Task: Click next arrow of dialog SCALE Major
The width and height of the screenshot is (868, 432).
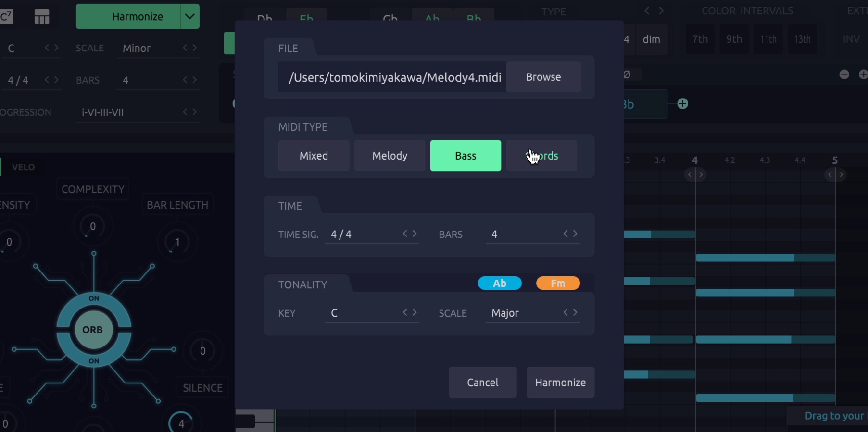Action: coord(575,312)
